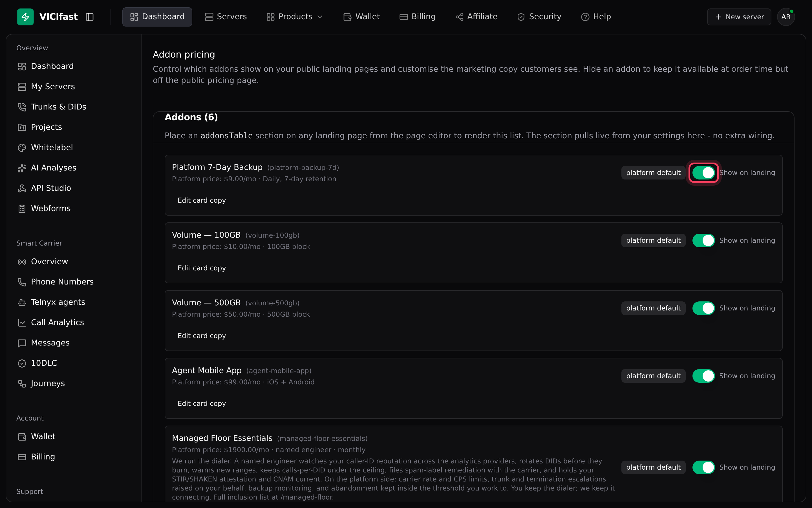Click the Trunks & DIDs phone icon

tap(22, 107)
